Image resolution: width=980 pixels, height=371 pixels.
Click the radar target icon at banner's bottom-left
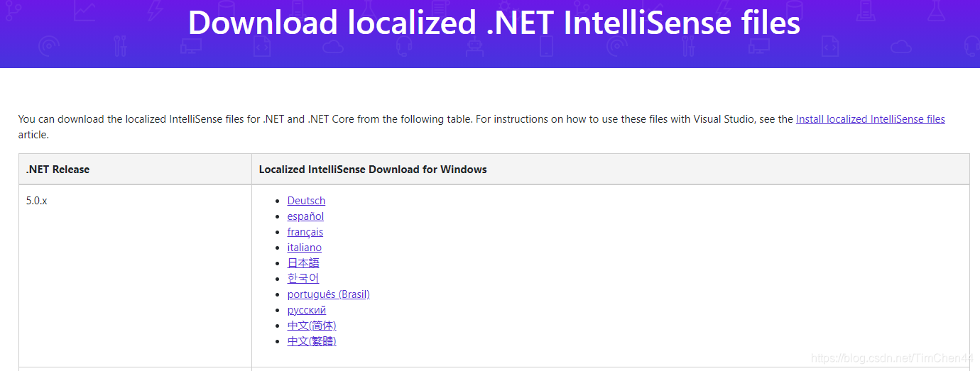pyautogui.click(x=48, y=46)
